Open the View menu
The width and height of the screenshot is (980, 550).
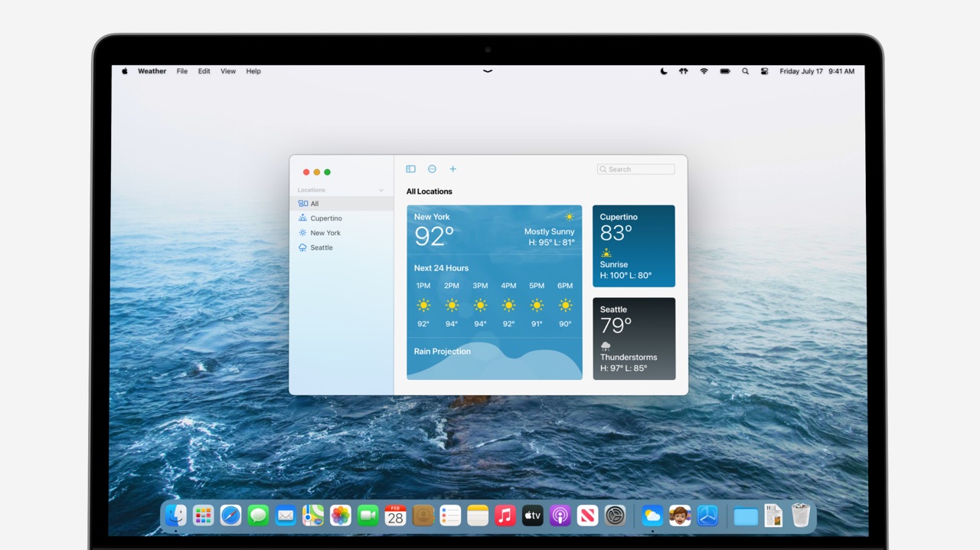[x=228, y=71]
